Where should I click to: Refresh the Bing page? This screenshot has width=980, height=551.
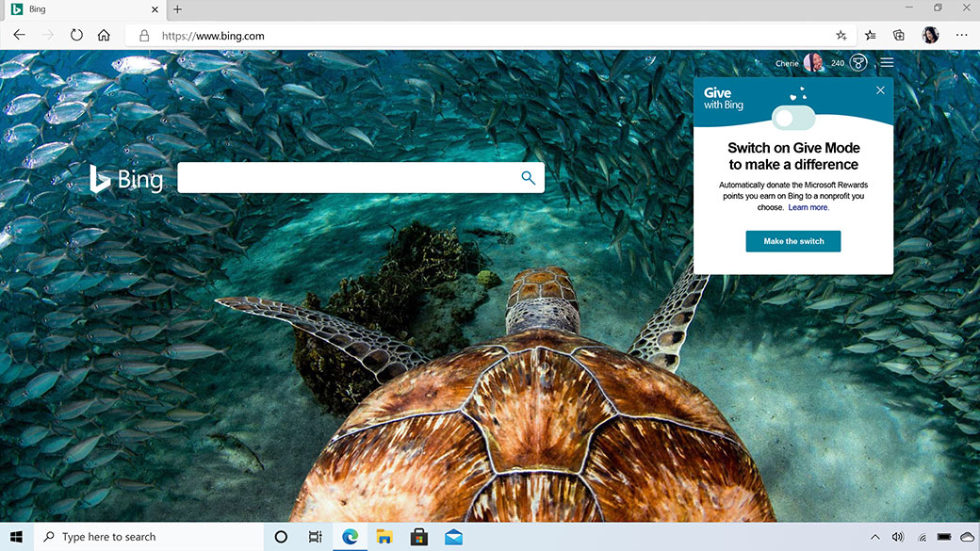pyautogui.click(x=76, y=35)
